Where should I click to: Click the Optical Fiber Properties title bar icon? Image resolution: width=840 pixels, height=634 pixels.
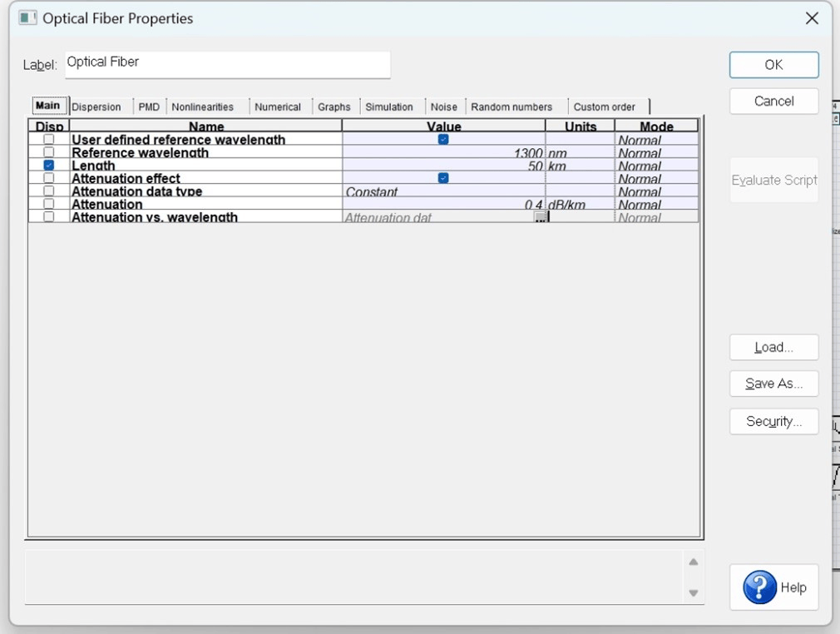[x=28, y=18]
